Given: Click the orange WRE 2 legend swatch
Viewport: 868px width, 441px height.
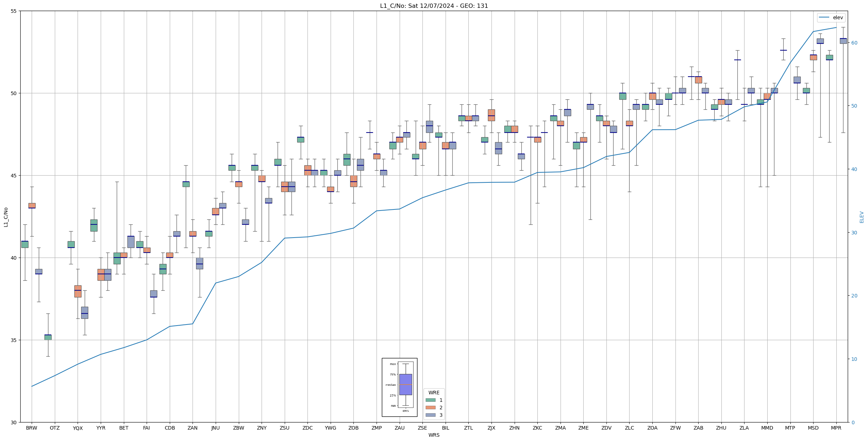Looking at the screenshot, I should tap(430, 408).
